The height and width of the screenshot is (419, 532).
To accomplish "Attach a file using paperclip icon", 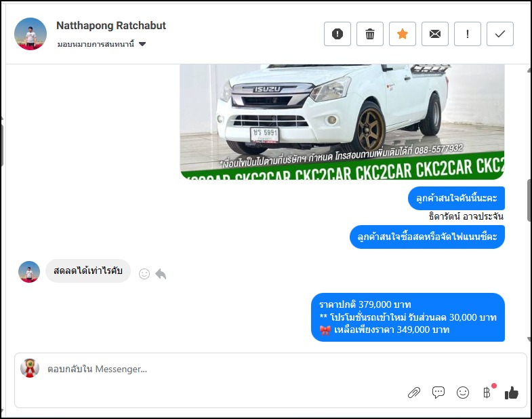I will [x=414, y=393].
